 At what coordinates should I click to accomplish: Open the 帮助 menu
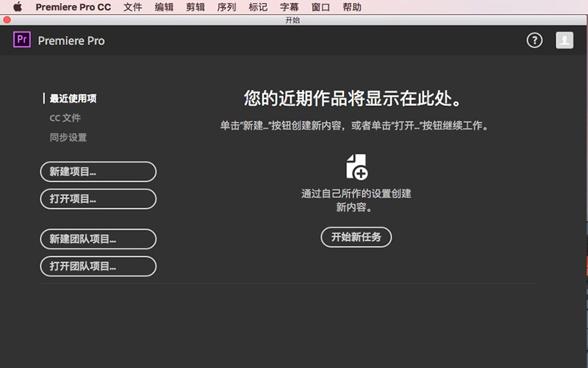352,7
